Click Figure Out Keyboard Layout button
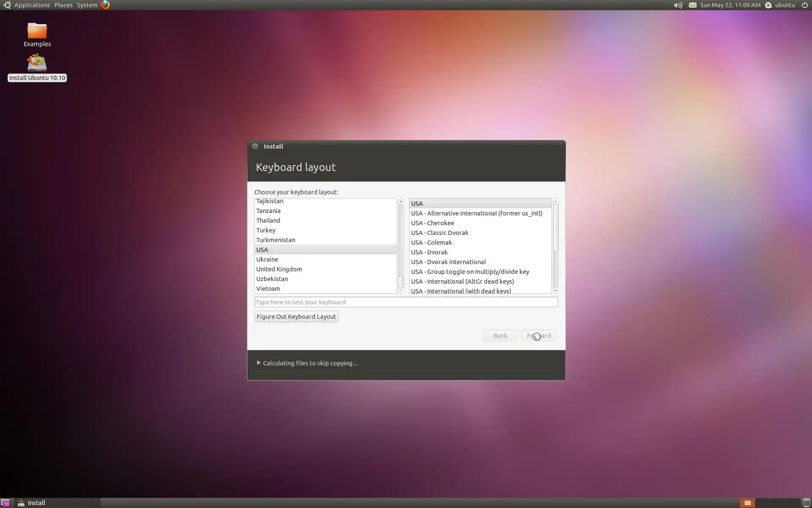Image resolution: width=812 pixels, height=508 pixels. (296, 317)
